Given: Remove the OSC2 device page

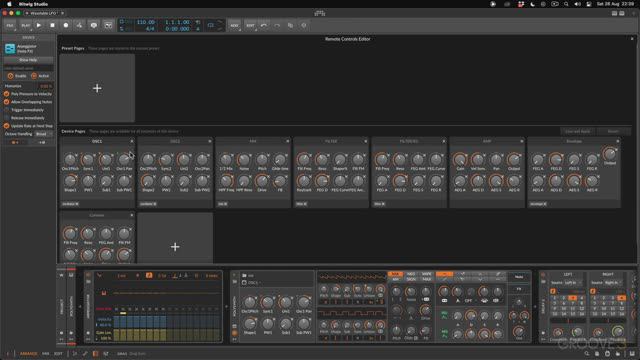Looking at the screenshot, I should (210, 141).
